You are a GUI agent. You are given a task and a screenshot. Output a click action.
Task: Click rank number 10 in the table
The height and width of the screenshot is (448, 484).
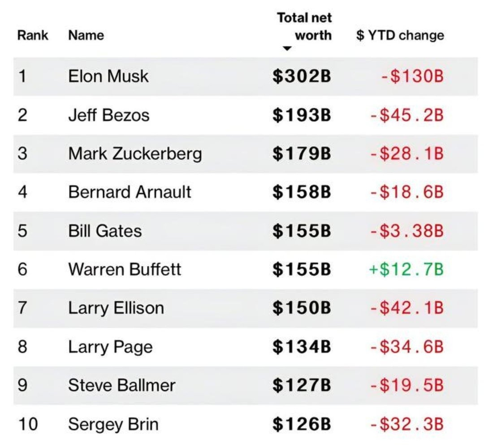pyautogui.click(x=28, y=424)
